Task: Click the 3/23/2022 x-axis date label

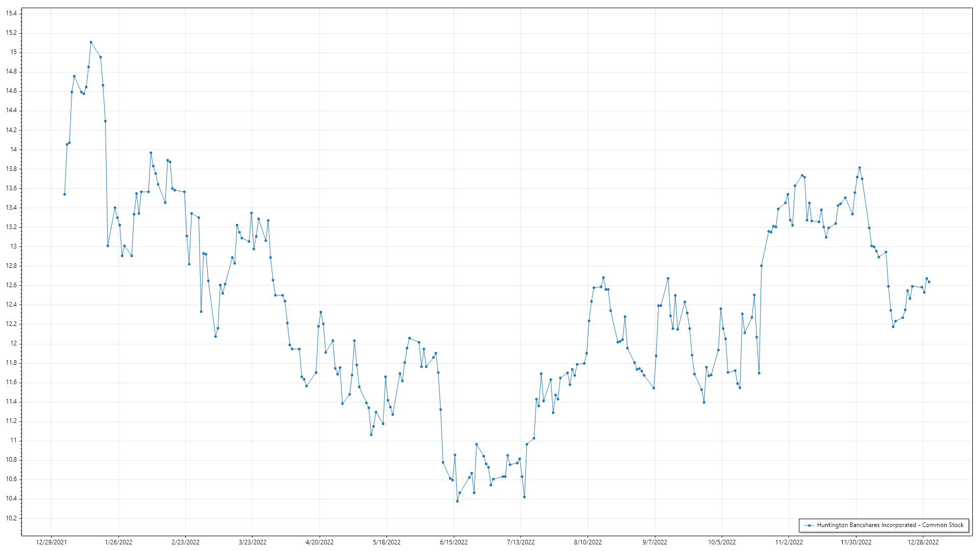Action: [253, 542]
